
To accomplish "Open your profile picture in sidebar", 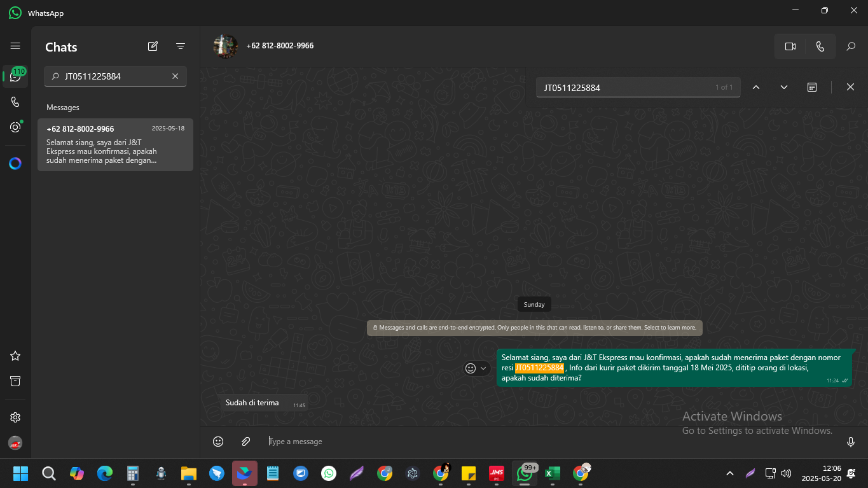I will click(x=15, y=443).
